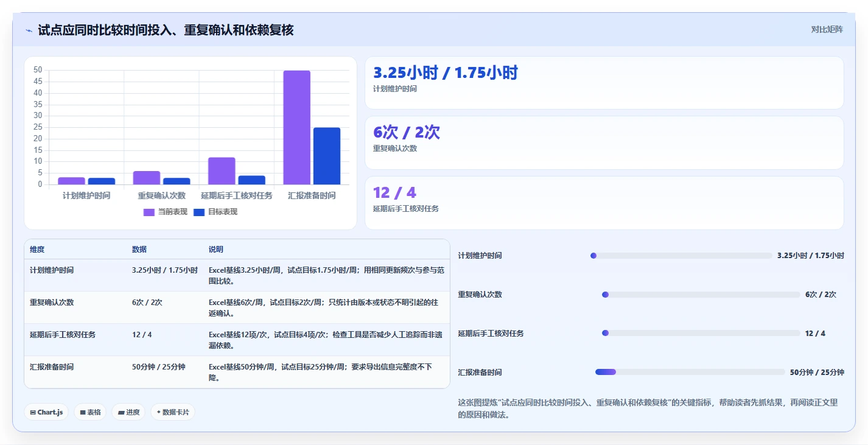Click the 说明 table column header
Image resolution: width=868 pixels, height=445 pixels.
pos(216,250)
